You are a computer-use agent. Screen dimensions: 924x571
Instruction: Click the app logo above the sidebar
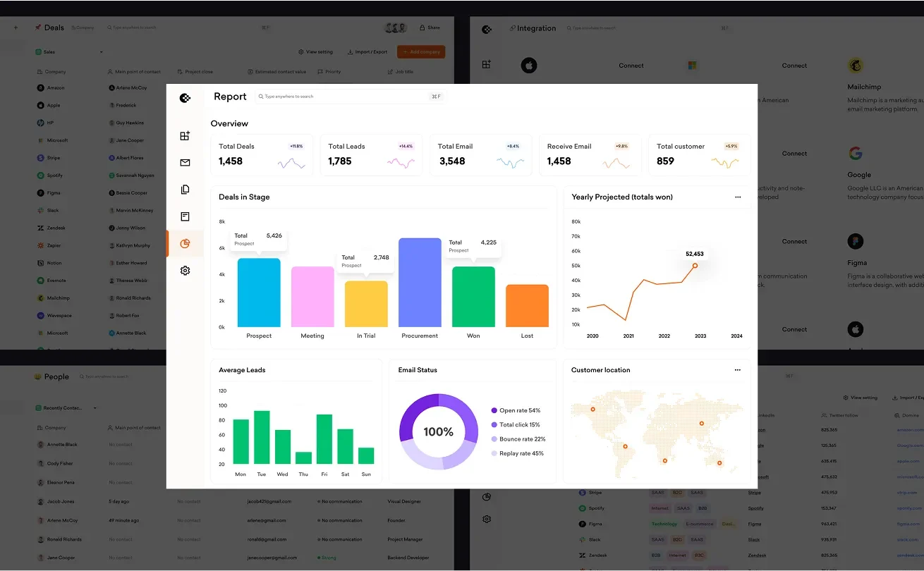(x=185, y=98)
